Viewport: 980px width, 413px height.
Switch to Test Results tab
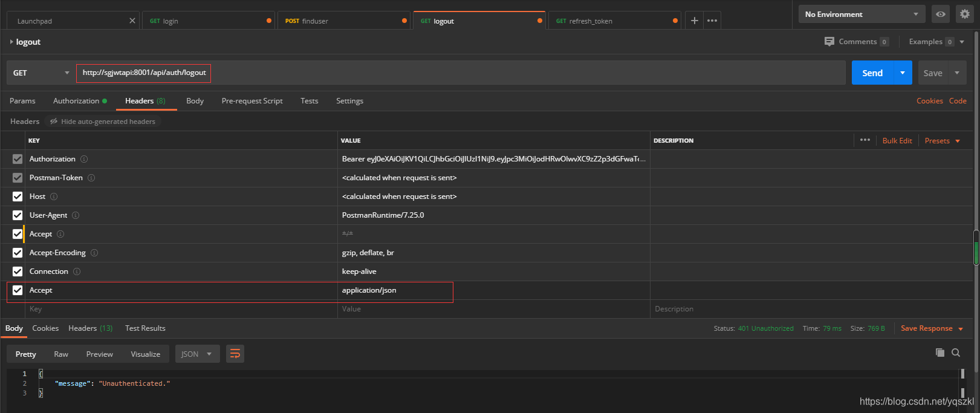click(x=145, y=328)
